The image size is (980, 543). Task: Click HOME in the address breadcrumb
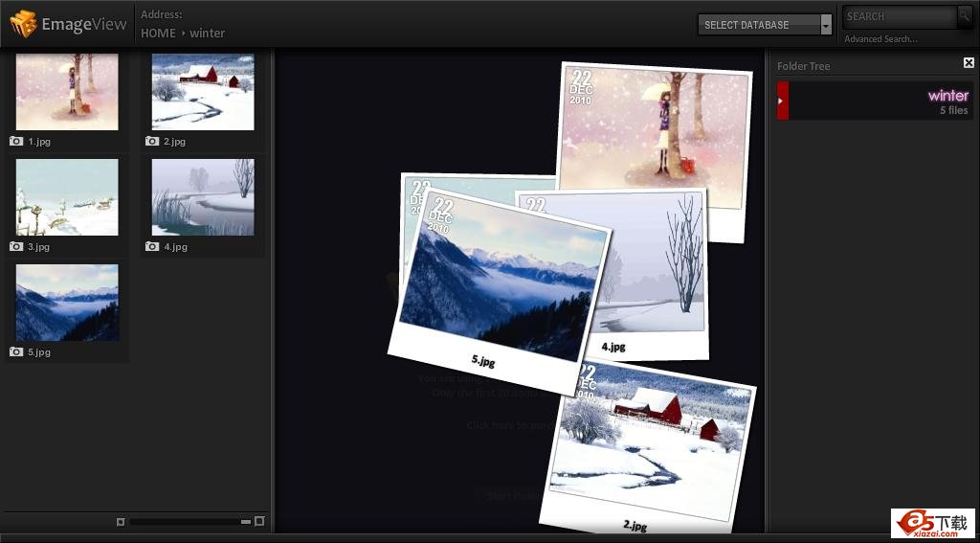[158, 34]
